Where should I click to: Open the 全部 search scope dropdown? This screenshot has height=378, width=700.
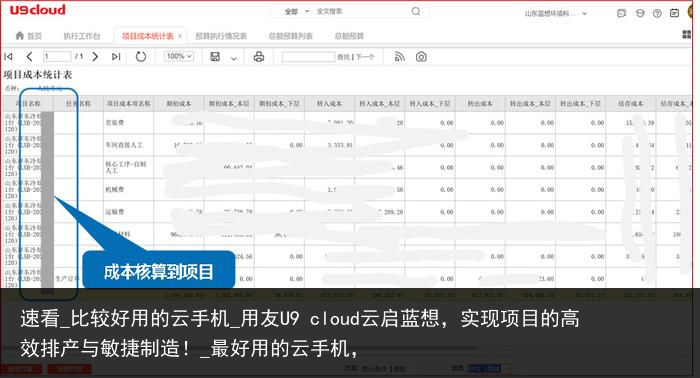click(297, 12)
